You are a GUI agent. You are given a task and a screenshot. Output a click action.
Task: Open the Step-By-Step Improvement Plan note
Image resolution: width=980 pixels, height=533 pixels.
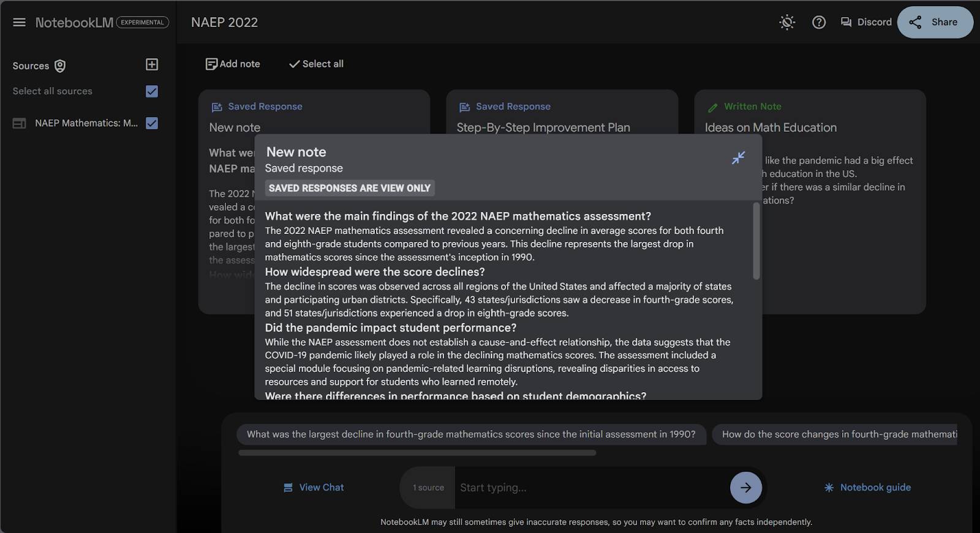pos(543,127)
